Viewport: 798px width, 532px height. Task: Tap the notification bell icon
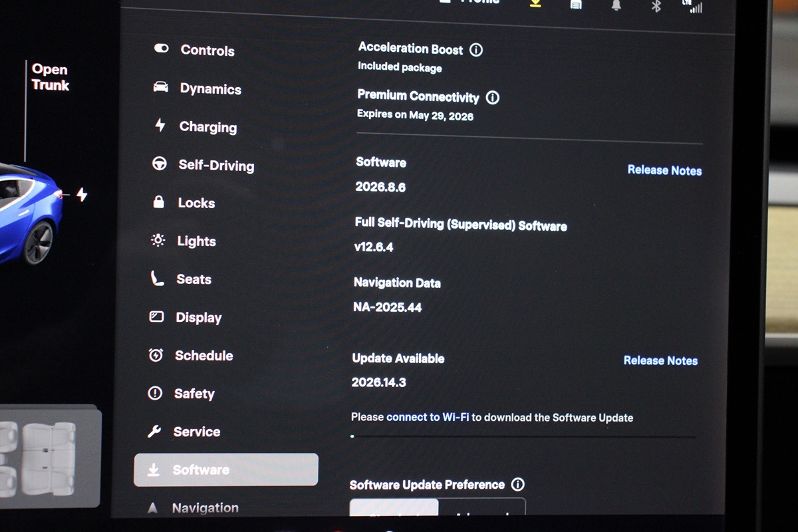pyautogui.click(x=616, y=5)
